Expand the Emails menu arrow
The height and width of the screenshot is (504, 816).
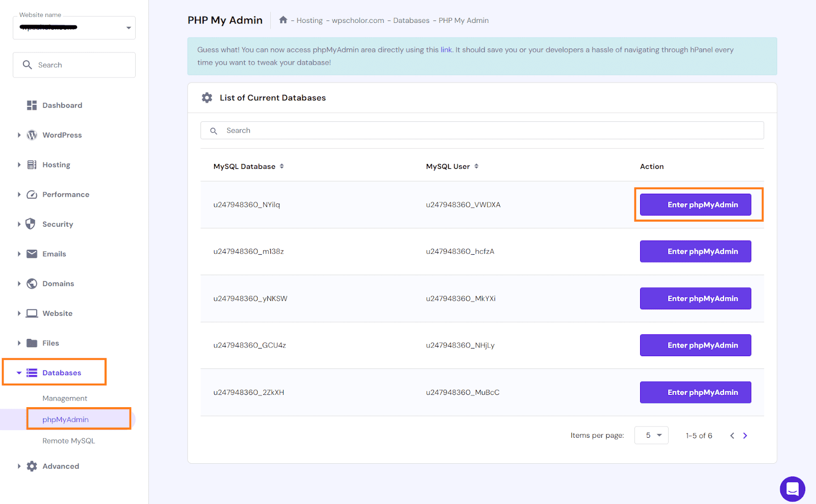coord(19,254)
